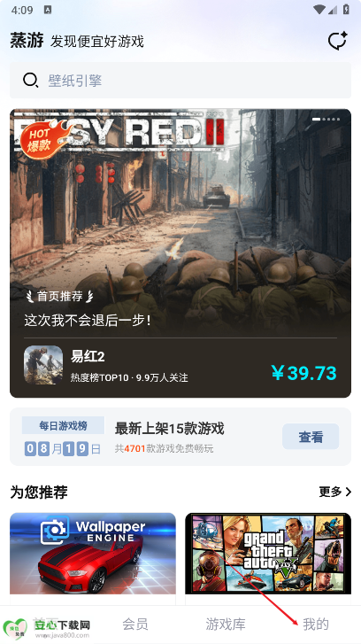Viewport: 361px width, 644px height.
Task: Select the banner carousel page indicator dots
Action: click(326, 119)
